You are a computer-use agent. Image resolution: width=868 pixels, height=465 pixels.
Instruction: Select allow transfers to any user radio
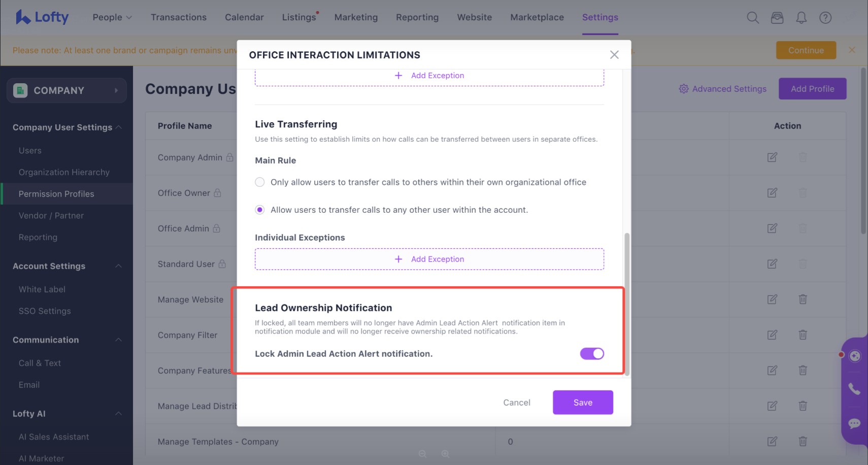[260, 210]
